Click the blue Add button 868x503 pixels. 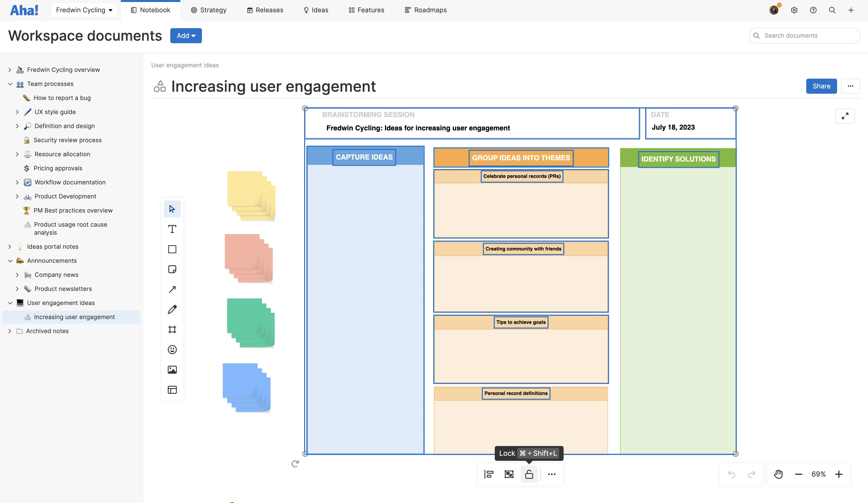[x=186, y=35]
